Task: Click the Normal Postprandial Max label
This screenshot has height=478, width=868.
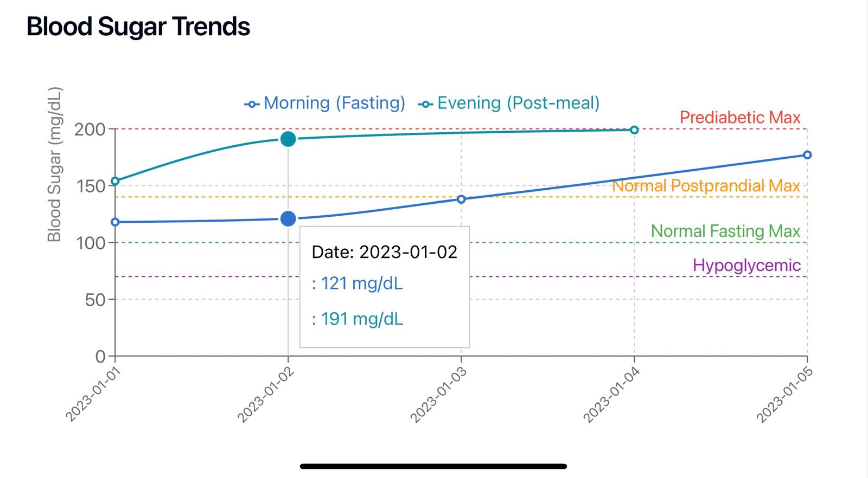Action: pos(706,186)
